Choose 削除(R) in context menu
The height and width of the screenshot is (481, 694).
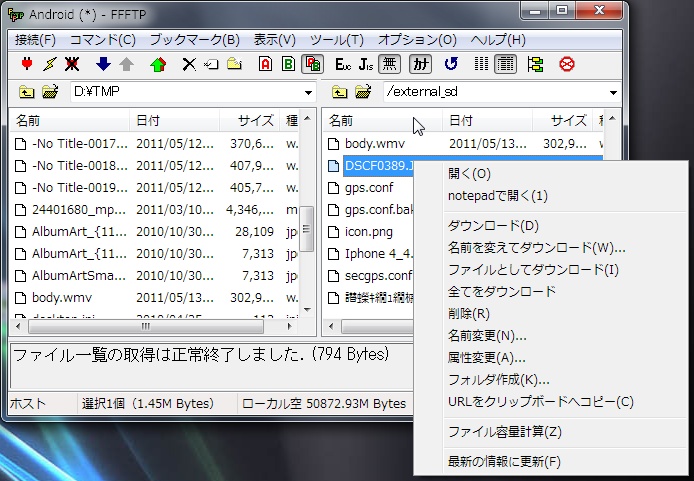(x=550, y=313)
